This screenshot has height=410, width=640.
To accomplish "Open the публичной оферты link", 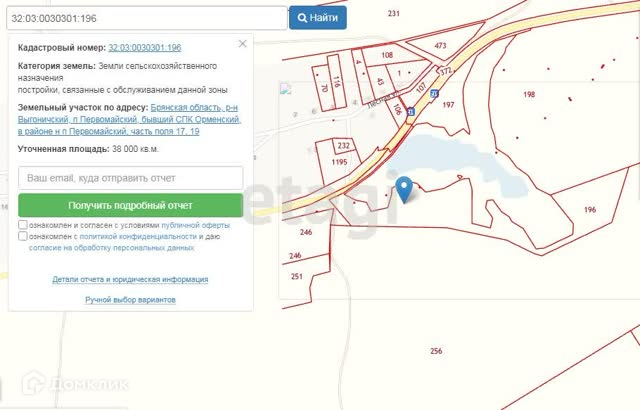I will click(196, 225).
